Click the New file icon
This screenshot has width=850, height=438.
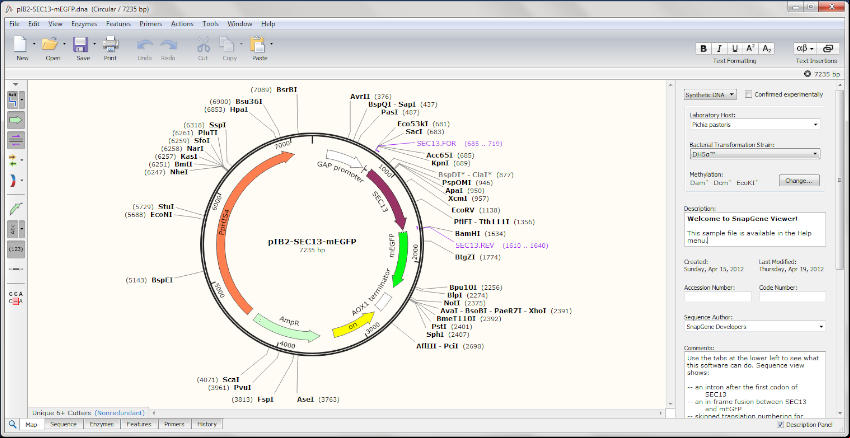(21, 44)
